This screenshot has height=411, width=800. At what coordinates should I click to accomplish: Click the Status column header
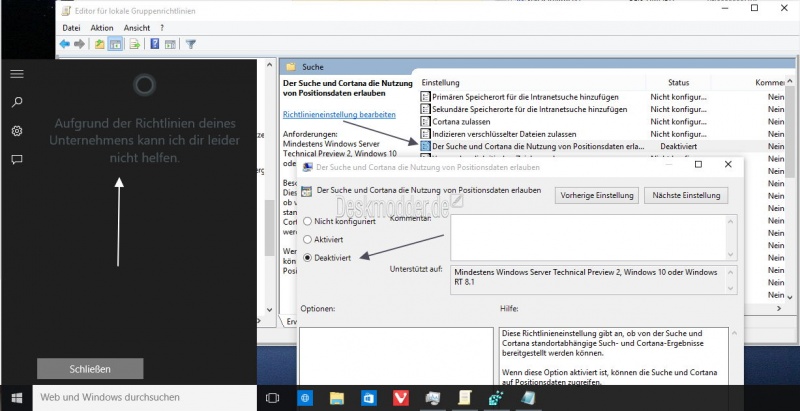tap(679, 82)
